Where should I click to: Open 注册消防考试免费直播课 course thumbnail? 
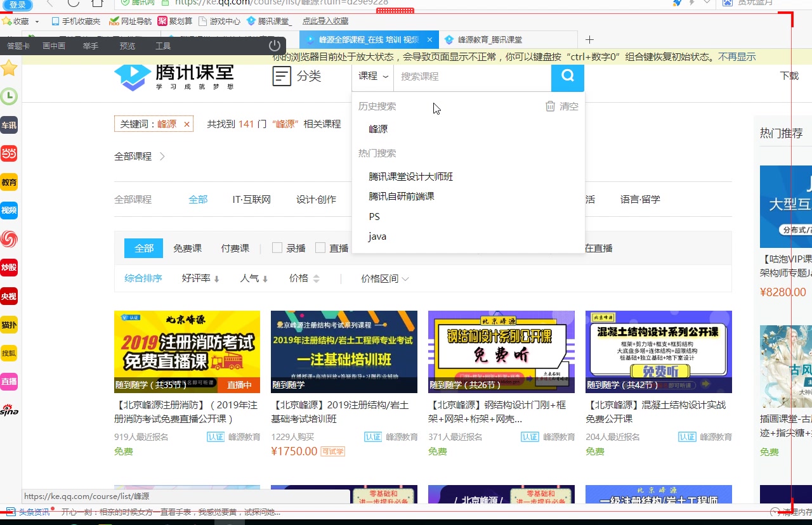(187, 352)
